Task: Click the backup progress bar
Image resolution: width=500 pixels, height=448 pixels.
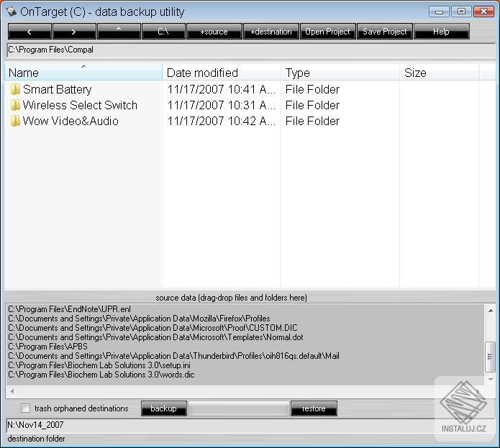Action: 239,408
